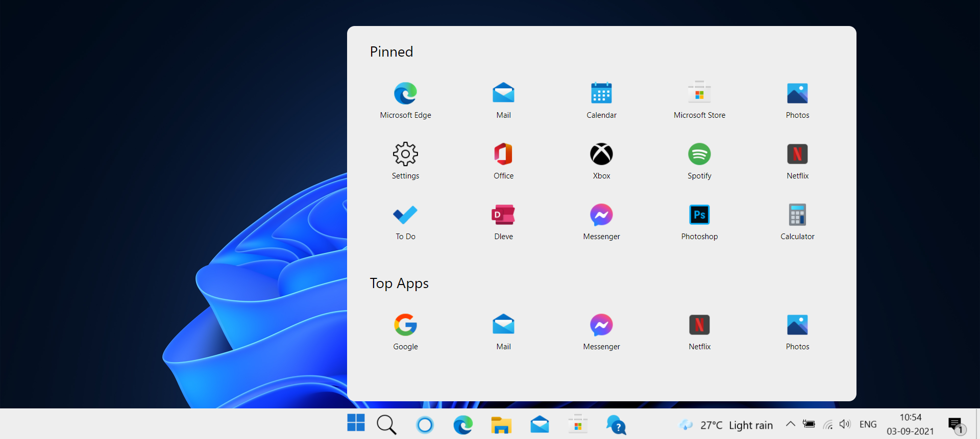Open taskbar Search magnifier

point(386,424)
